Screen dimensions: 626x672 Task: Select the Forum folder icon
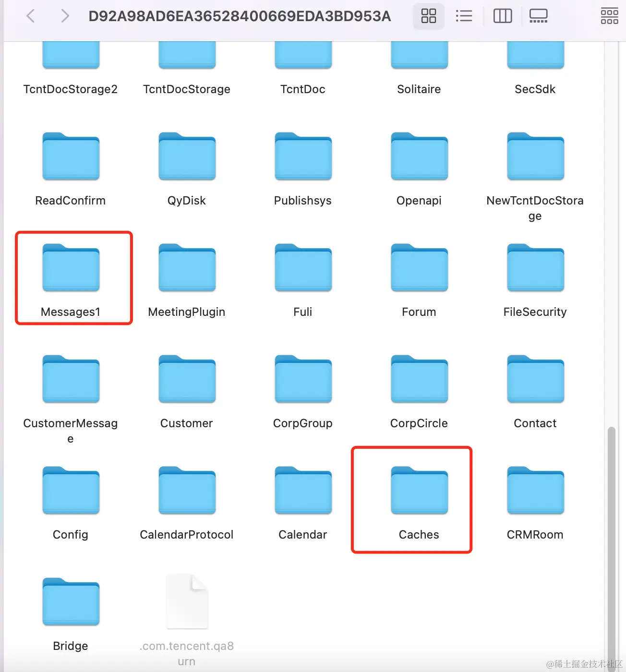coord(419,267)
